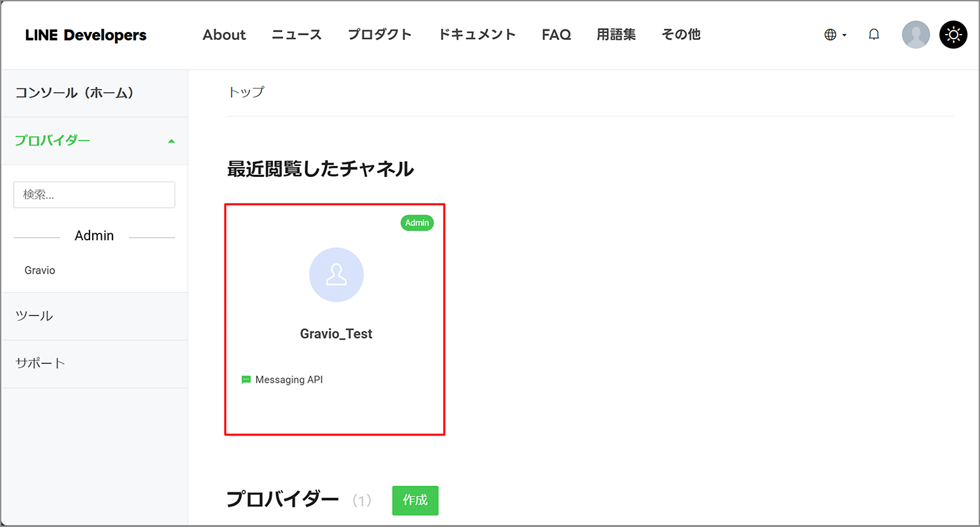Open サポート in the sidebar
Viewport: 980px width, 527px height.
94,364
